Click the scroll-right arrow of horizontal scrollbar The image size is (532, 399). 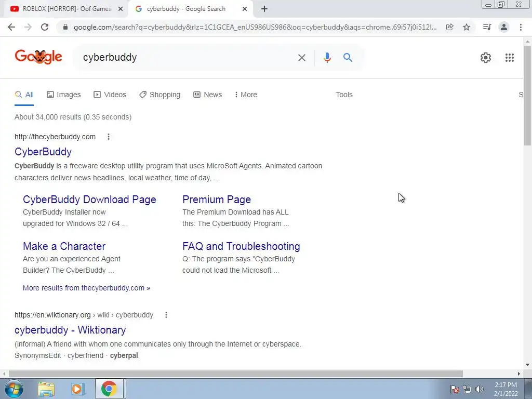coord(519,374)
